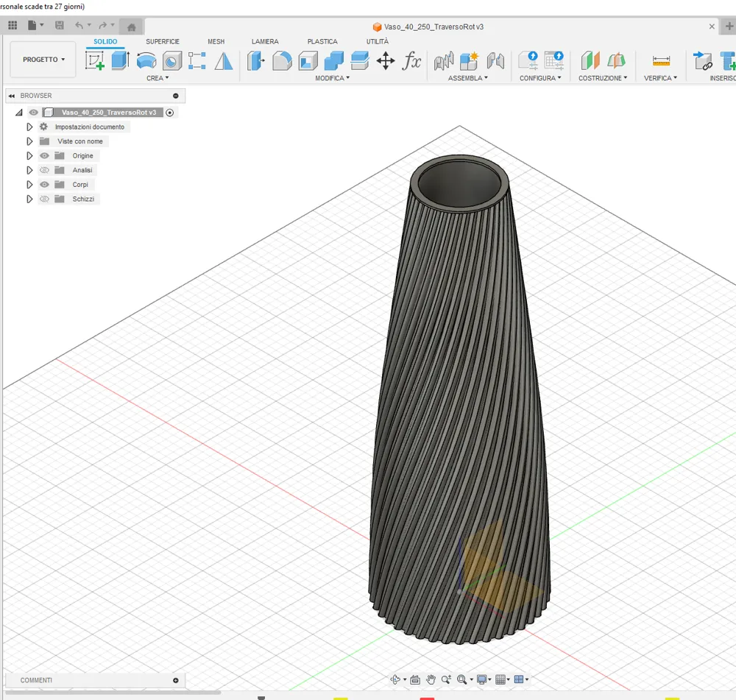Select the Press Pull tool

pos(256,61)
